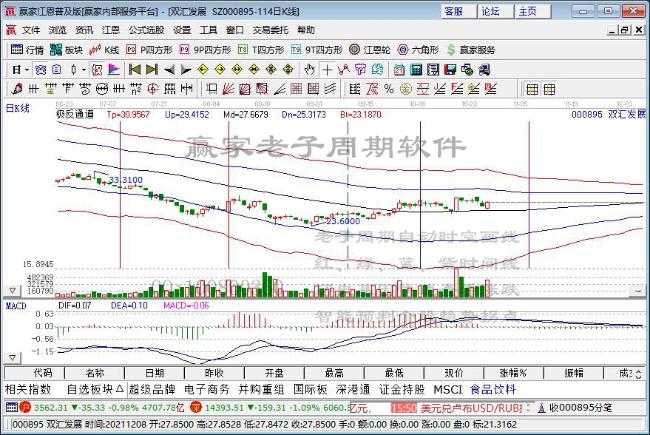Viewport: 650px width, 435px height.
Task: Select the 电子商务 tab
Action: pos(207,389)
